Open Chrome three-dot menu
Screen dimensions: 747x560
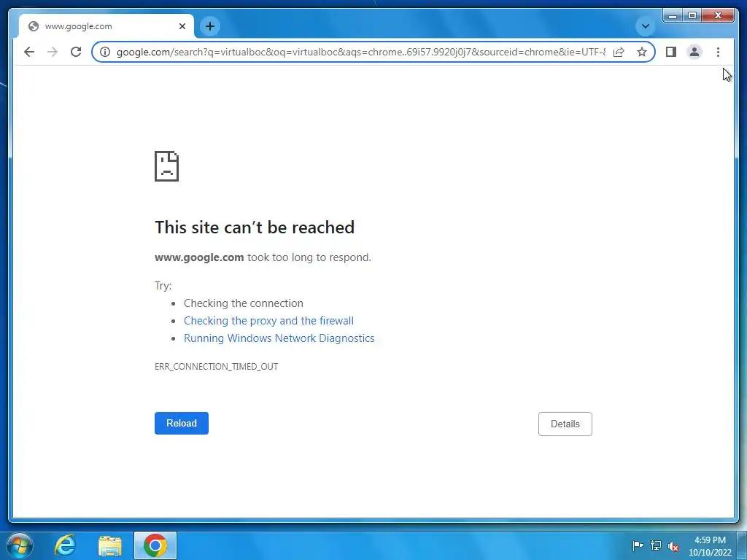(x=718, y=52)
